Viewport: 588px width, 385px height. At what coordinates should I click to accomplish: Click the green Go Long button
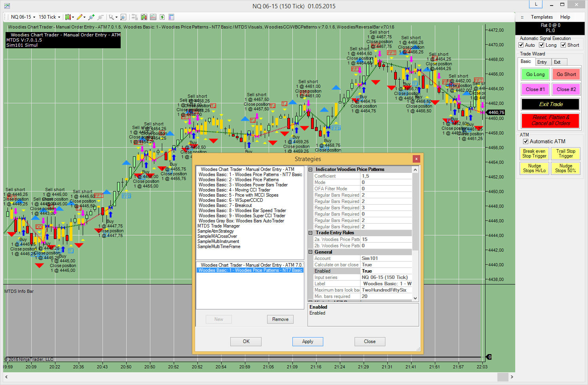click(x=535, y=74)
